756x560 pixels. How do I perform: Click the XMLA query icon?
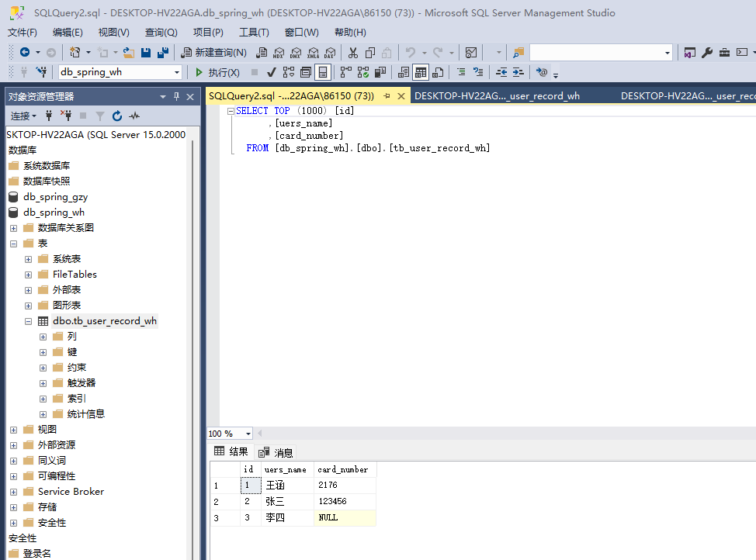[313, 53]
